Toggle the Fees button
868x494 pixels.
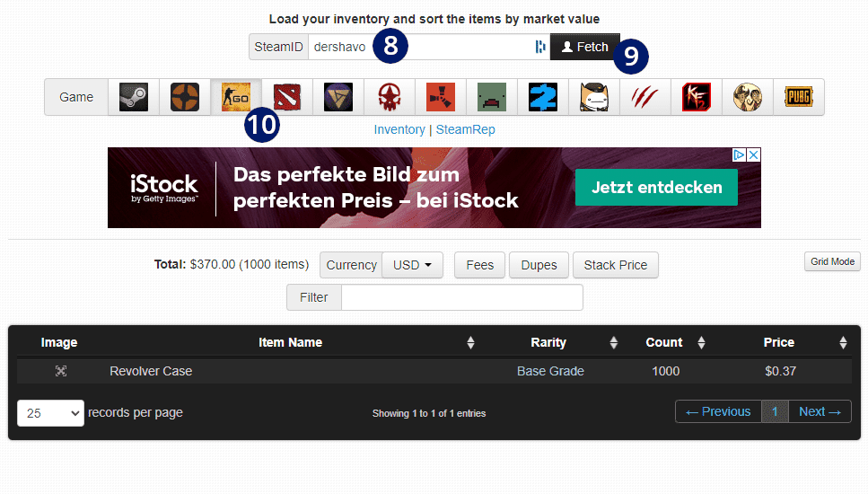[479, 265]
